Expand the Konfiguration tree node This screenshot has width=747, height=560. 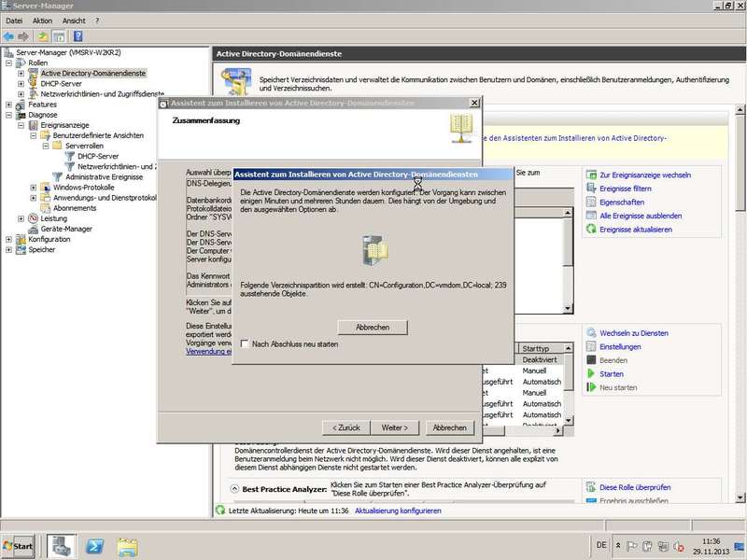(x=9, y=239)
